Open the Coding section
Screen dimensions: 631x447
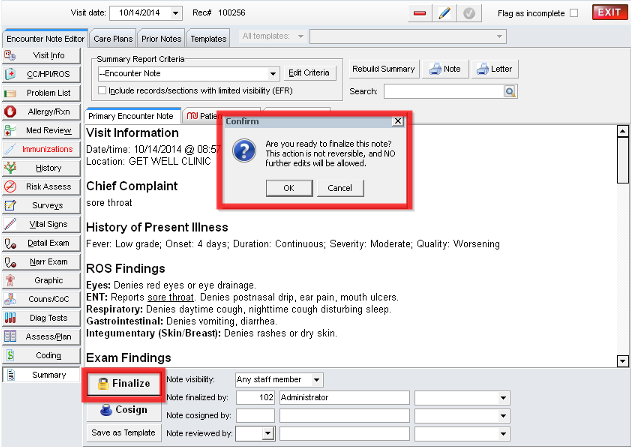[x=41, y=355]
